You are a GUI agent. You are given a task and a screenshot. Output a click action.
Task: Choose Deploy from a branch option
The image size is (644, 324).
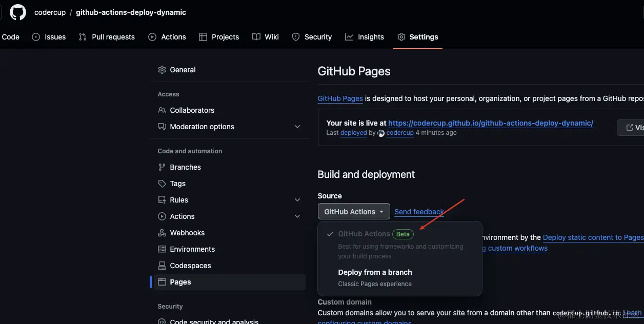click(x=400, y=277)
